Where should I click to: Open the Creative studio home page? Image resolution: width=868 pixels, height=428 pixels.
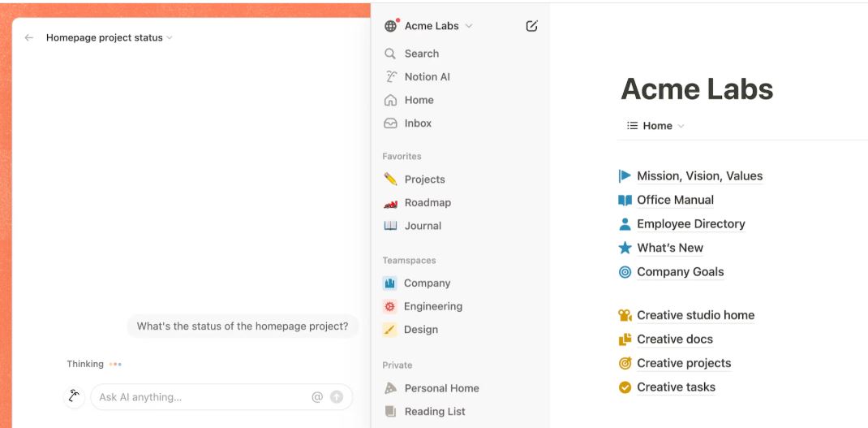[696, 315]
